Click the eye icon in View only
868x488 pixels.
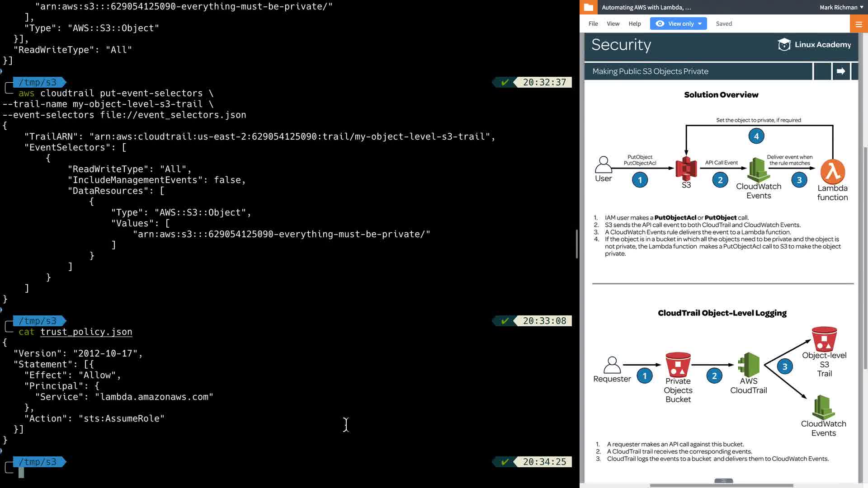pyautogui.click(x=660, y=24)
